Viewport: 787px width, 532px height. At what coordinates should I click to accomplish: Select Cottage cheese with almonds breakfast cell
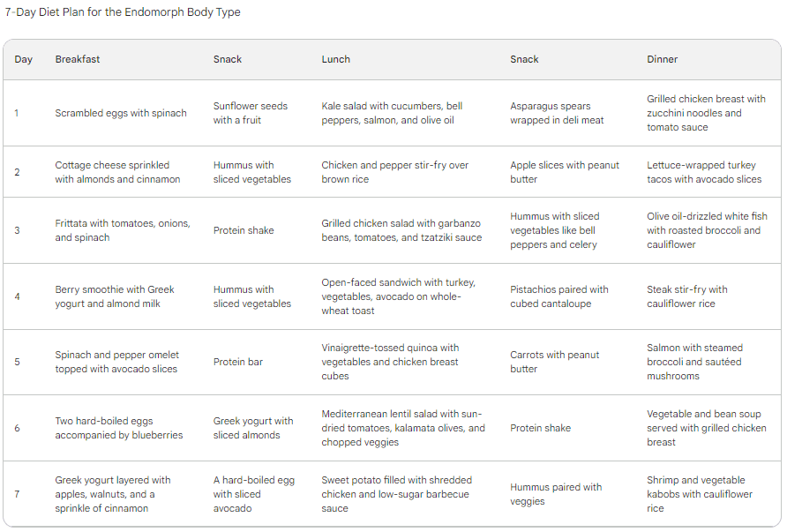click(117, 172)
